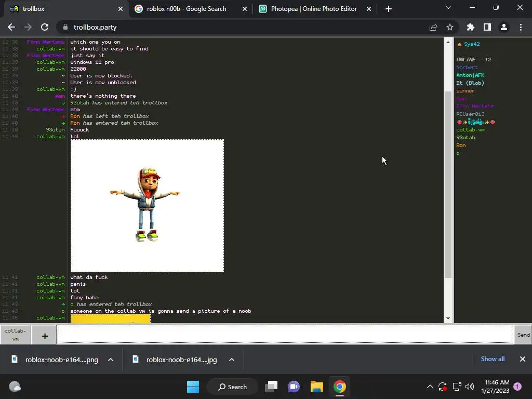Viewport: 532px width, 399px height.
Task: Open Chrome three-dot menu
Action: [x=521, y=27]
